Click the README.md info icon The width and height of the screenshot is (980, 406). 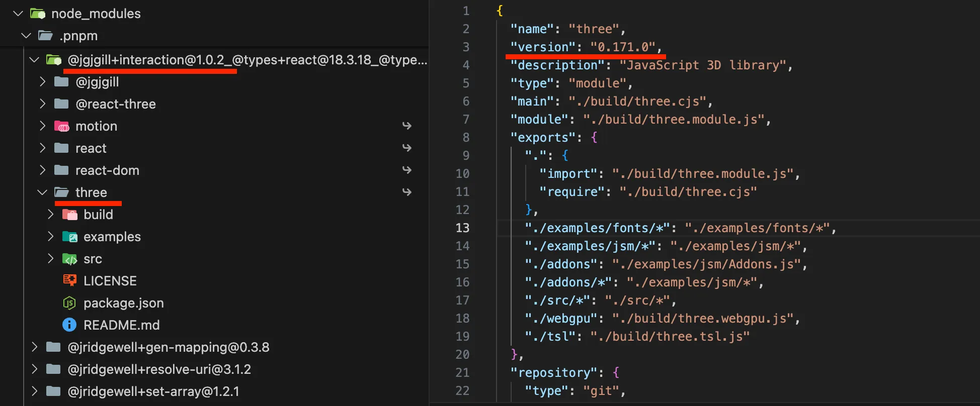(69, 325)
